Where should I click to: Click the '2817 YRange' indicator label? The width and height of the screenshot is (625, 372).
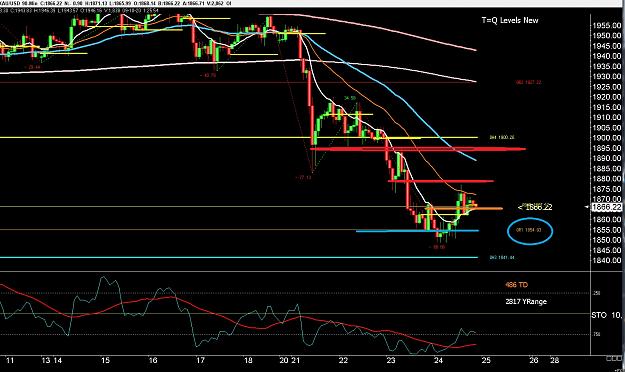point(526,301)
